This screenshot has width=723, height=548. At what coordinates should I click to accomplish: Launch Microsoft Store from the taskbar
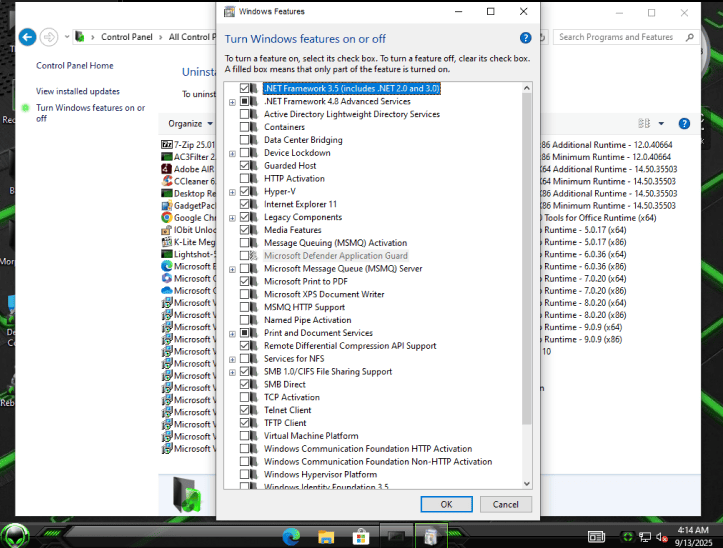(360, 537)
